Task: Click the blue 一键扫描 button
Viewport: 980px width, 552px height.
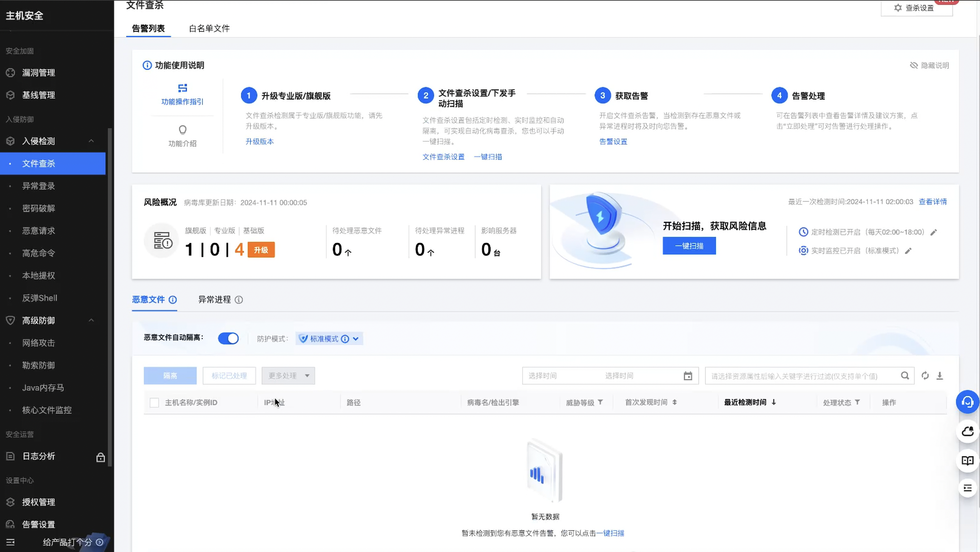Action: pos(689,246)
